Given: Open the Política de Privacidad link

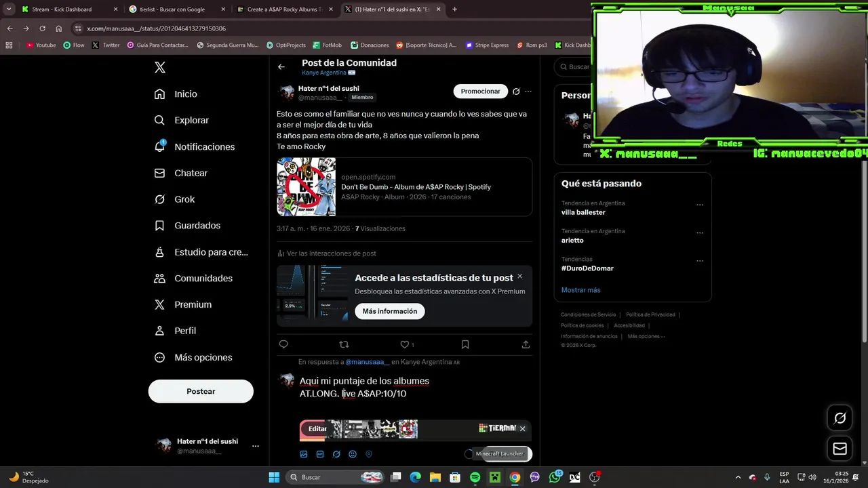Looking at the screenshot, I should (x=650, y=314).
